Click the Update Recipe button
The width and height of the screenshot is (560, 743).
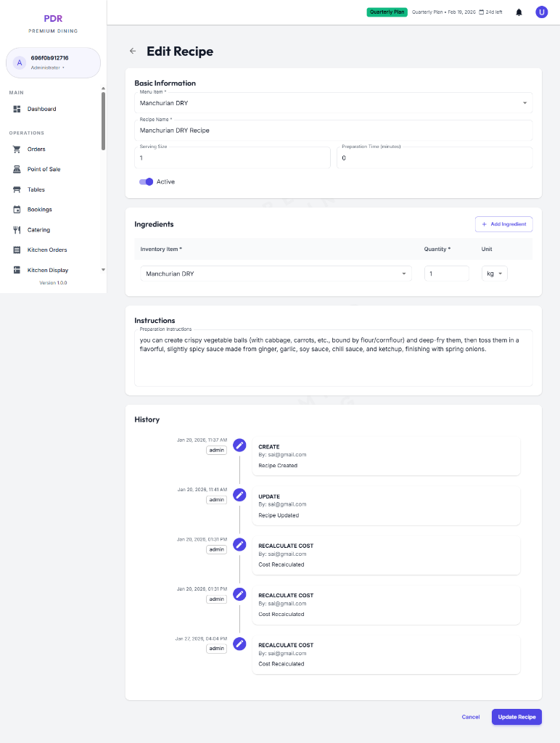(516, 717)
